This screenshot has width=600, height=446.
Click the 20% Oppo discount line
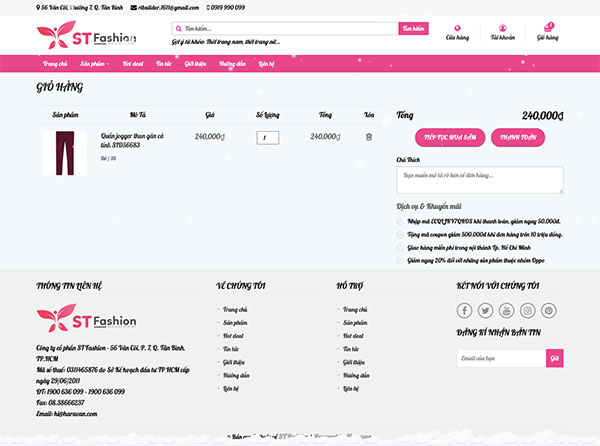tap(476, 260)
